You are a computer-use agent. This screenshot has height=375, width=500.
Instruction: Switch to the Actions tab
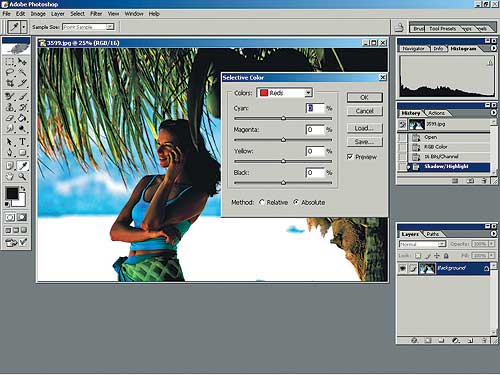tap(436, 113)
